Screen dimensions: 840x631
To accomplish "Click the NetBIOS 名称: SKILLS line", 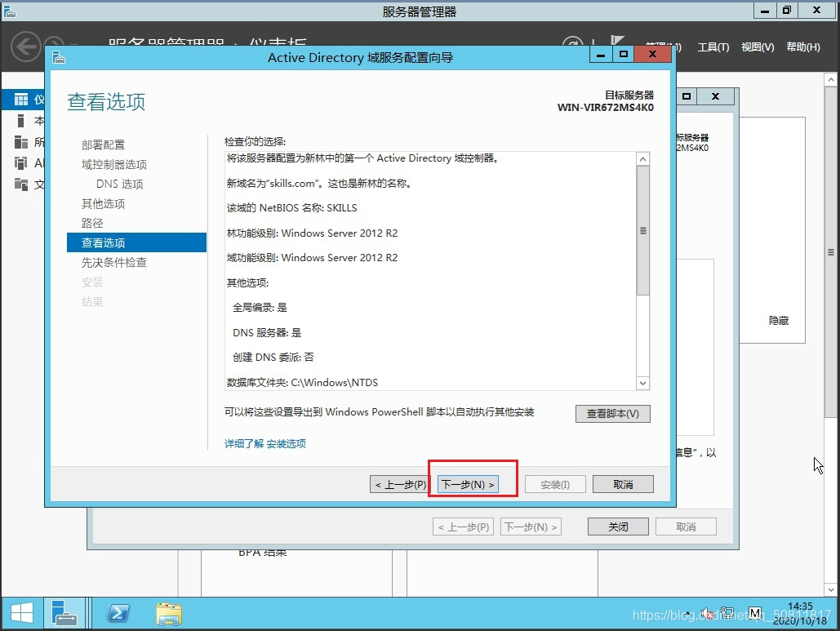I will [x=292, y=208].
